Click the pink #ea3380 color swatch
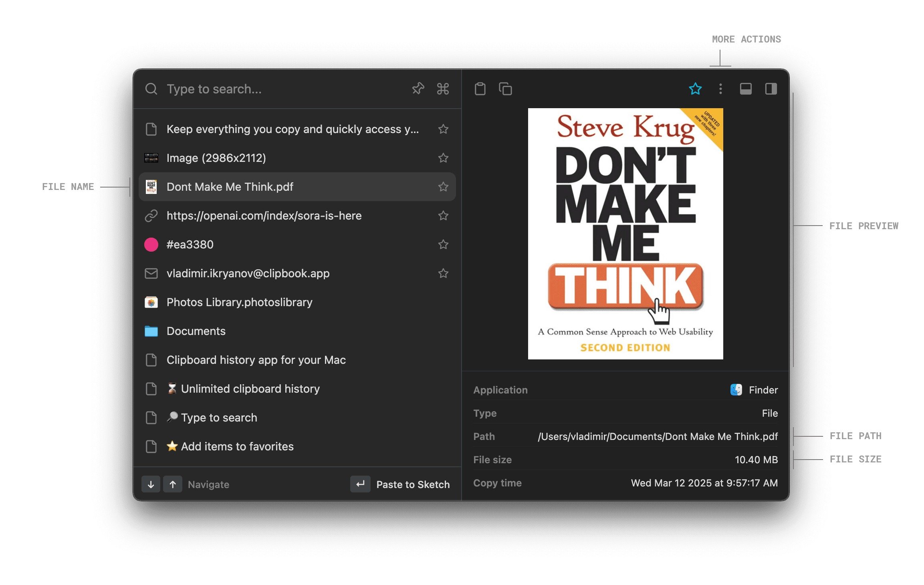 click(151, 244)
